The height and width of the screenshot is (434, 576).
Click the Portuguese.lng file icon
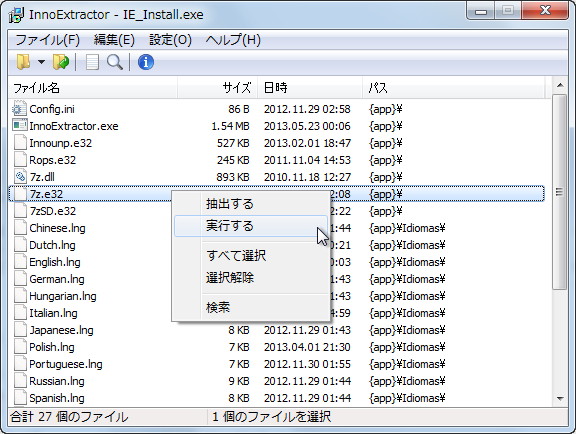(20, 364)
